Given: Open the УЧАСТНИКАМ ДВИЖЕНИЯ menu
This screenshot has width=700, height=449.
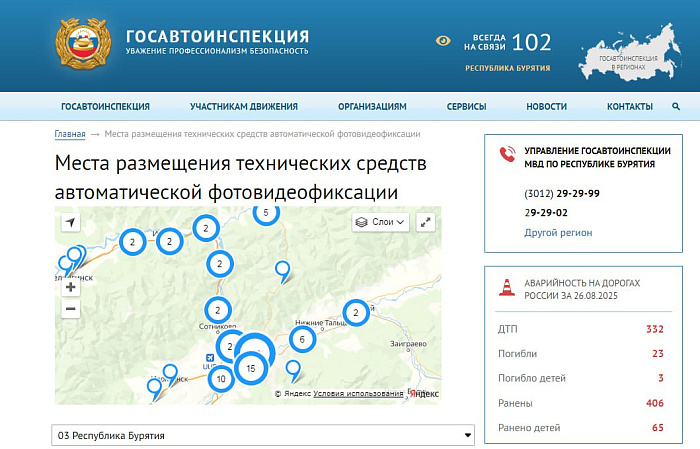Looking at the screenshot, I should click(x=244, y=107).
